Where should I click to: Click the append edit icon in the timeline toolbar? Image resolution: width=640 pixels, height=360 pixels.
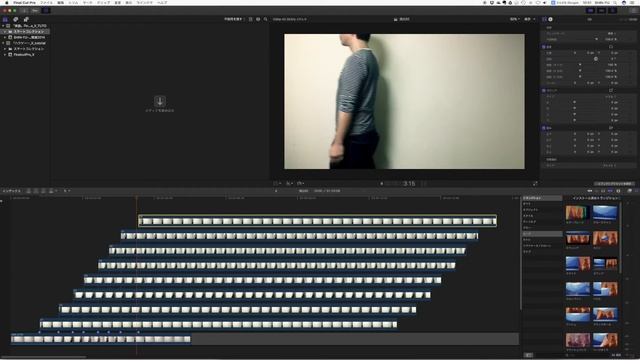pos(43,191)
